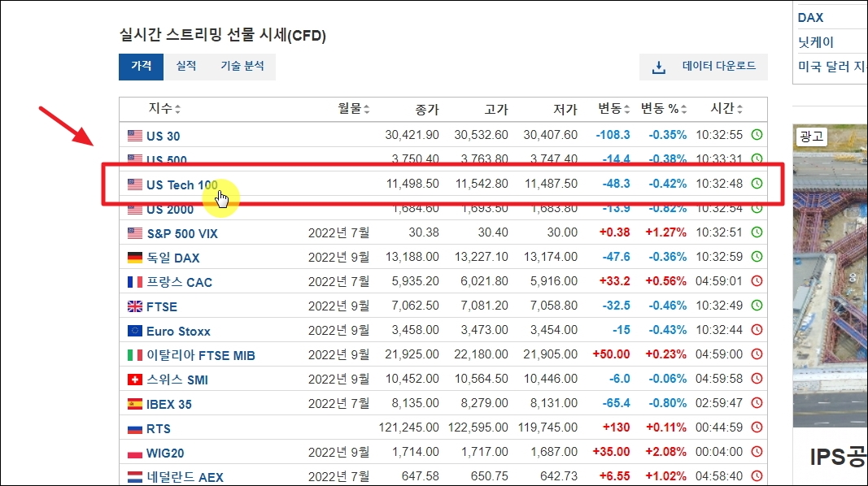Click the green clock icon in S&P 500 VIX row
The width and height of the screenshot is (868, 486).
757,232
